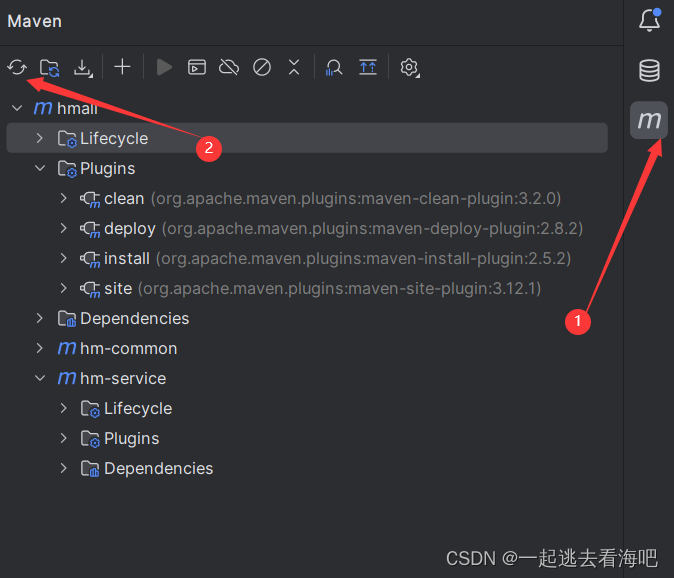Add a Maven project with plus icon

point(123,67)
